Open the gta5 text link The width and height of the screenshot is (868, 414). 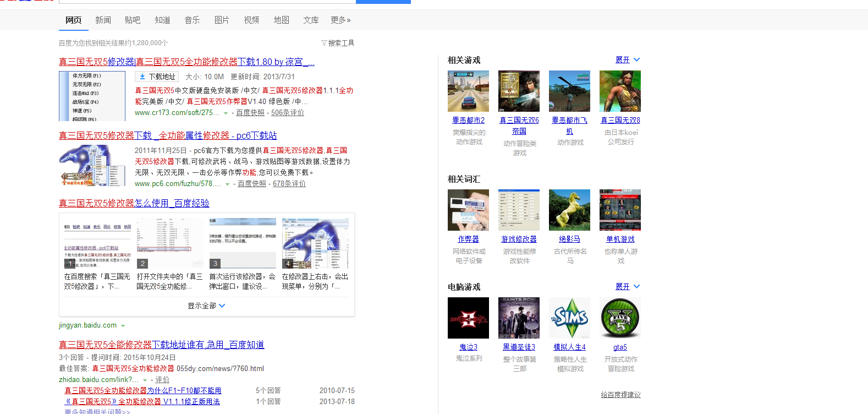tap(620, 347)
